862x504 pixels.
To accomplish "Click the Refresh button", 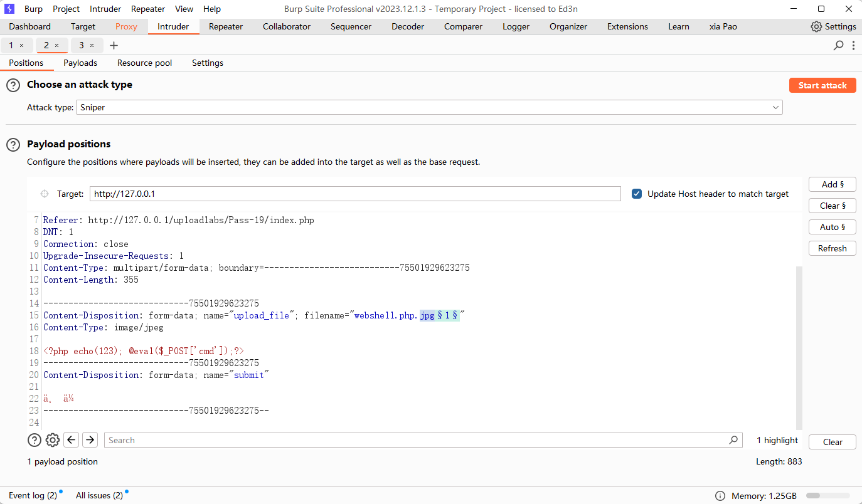I will click(x=833, y=248).
